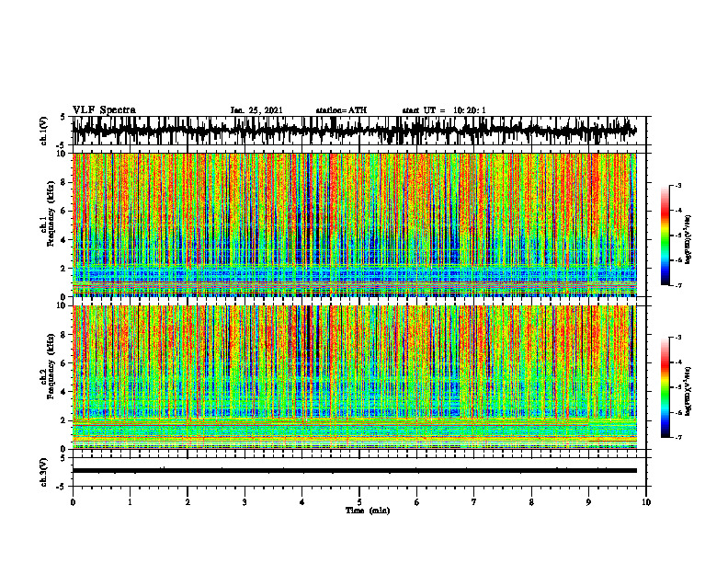Select the date text 'Jan. 25, 2021'

pos(256,110)
